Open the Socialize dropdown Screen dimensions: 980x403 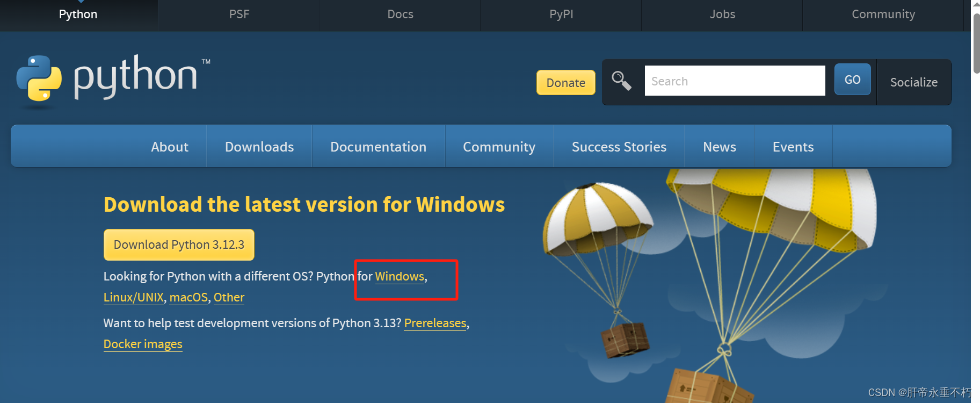coord(913,82)
